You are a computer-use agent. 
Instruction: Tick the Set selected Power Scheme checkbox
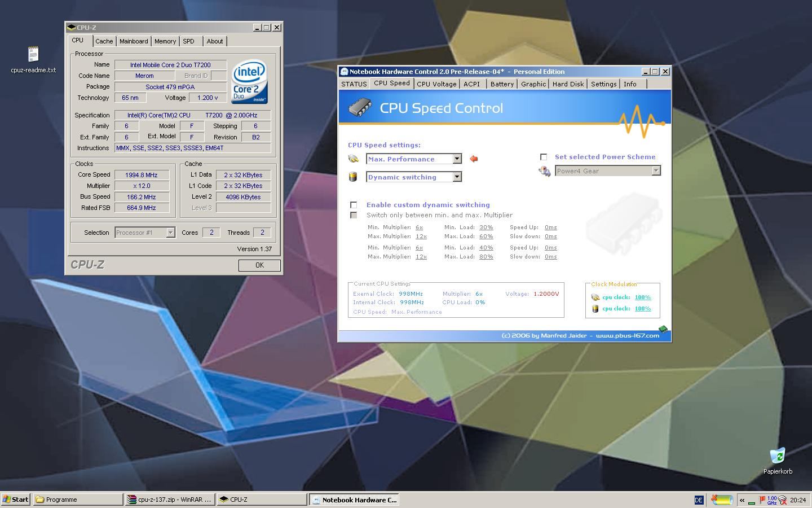[544, 157]
